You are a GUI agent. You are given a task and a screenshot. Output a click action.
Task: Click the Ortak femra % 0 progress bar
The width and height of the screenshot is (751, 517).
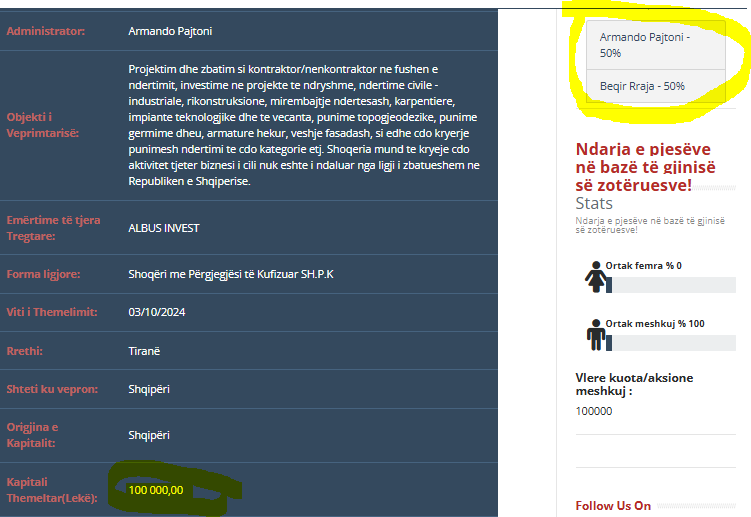coord(670,285)
